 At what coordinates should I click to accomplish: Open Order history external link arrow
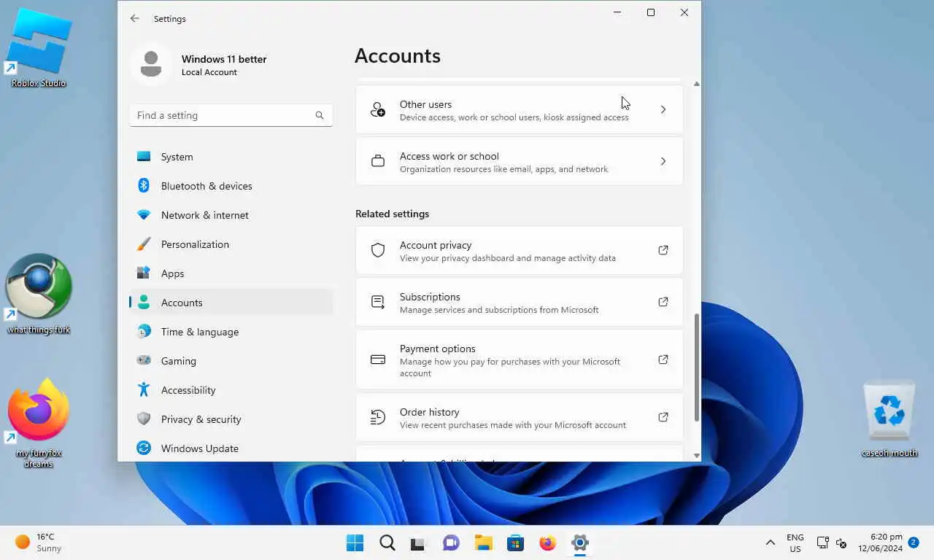663,417
